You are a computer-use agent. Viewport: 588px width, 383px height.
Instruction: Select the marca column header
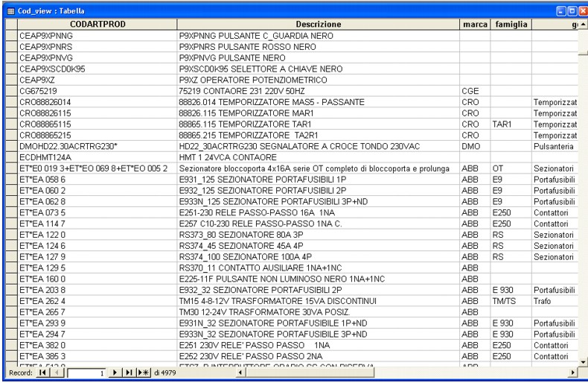tap(475, 25)
